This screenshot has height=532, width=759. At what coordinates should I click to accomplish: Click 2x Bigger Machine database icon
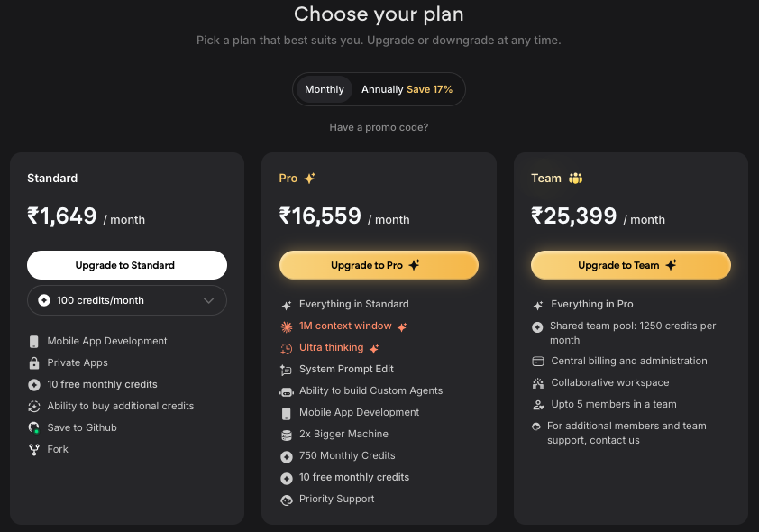(x=287, y=435)
